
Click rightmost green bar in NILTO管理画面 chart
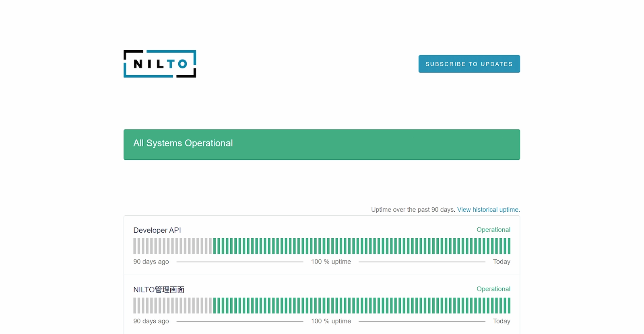pos(509,306)
